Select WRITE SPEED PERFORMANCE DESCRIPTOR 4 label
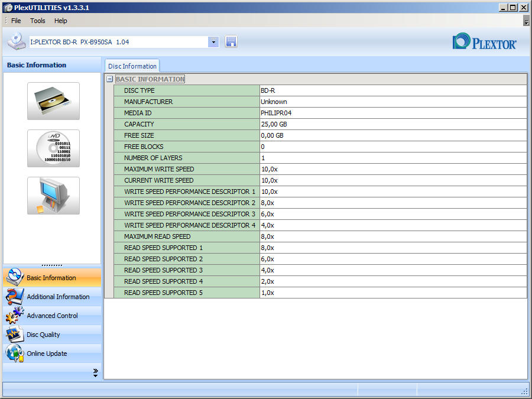This screenshot has width=532, height=399. pos(190,225)
